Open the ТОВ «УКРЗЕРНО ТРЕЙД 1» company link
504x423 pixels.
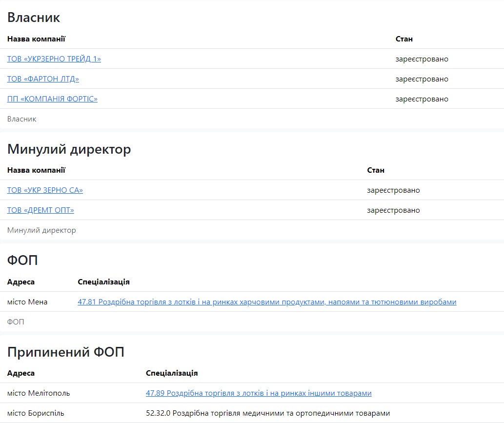point(54,59)
